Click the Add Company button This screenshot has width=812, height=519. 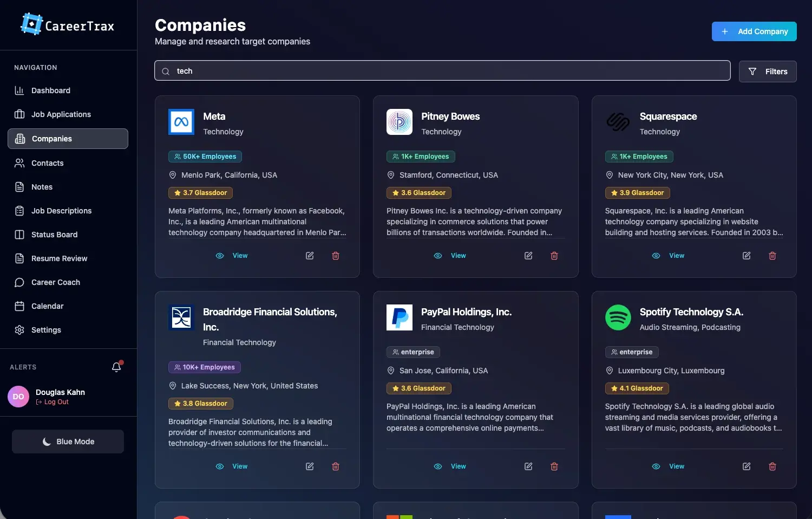click(754, 31)
